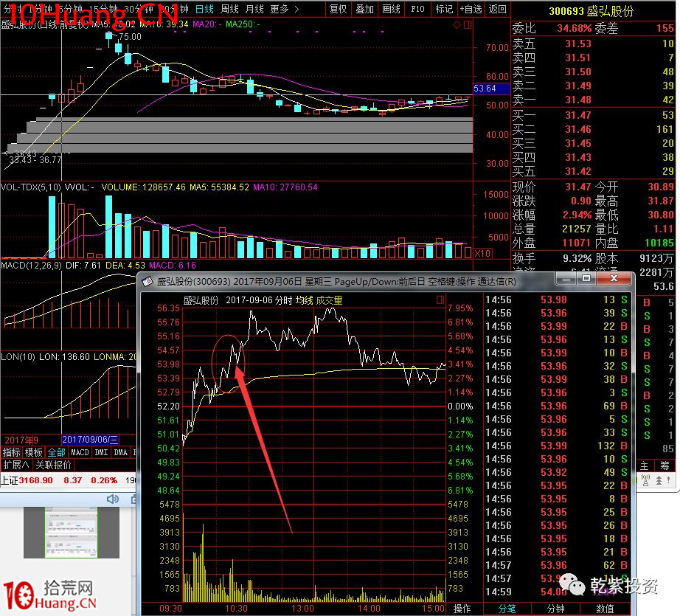Click 上证 index value 3168.90
The width and height of the screenshot is (680, 616).
pos(35,480)
